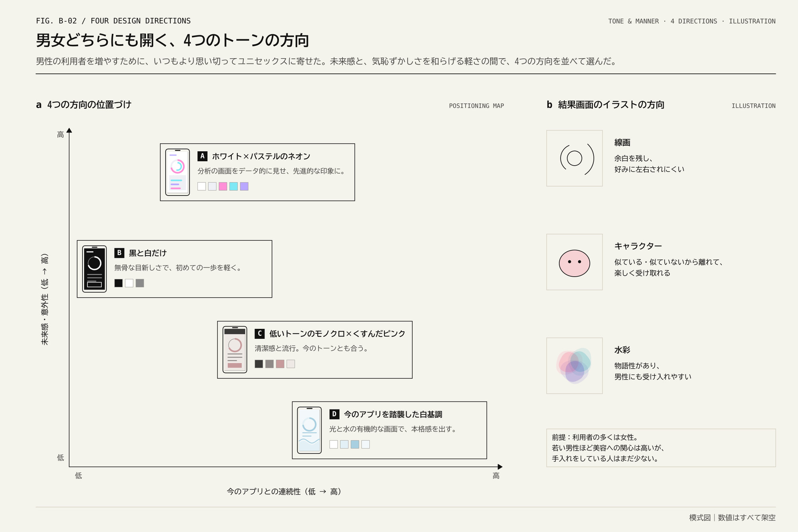Click the pink-toned phone mockup in card C

pos(235,350)
